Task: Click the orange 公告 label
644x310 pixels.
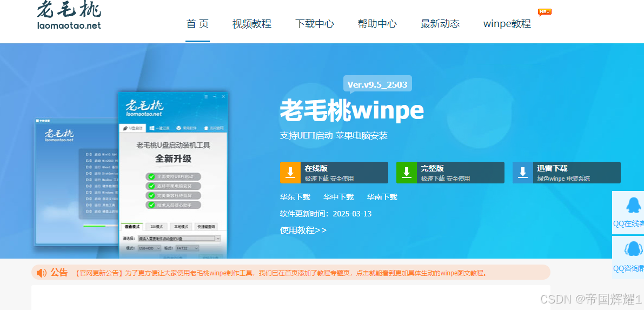Action: [x=59, y=273]
